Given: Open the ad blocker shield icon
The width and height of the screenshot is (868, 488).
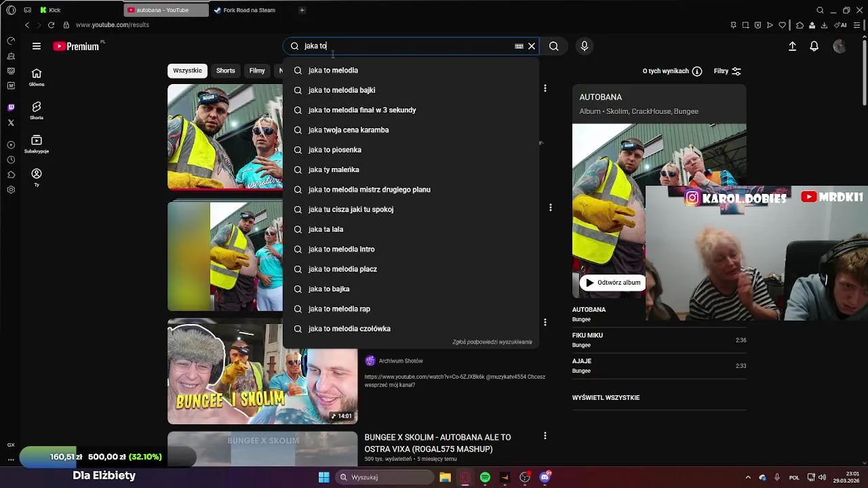Looking at the screenshot, I should [757, 25].
